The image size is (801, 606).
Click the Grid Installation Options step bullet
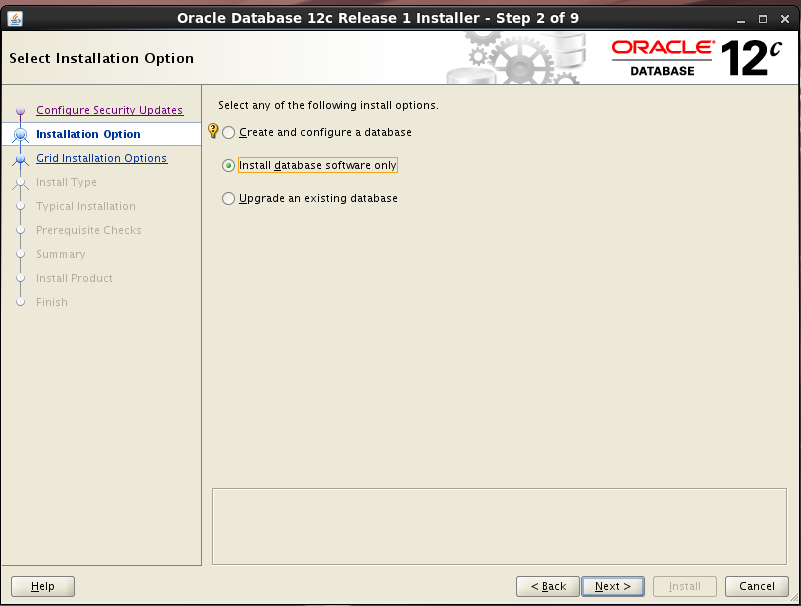tap(20, 159)
